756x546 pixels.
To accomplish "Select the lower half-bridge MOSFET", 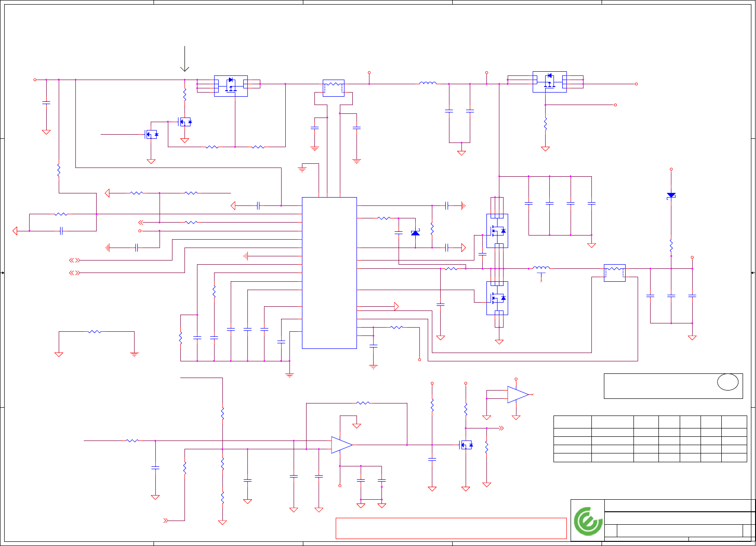I will coord(497,298).
